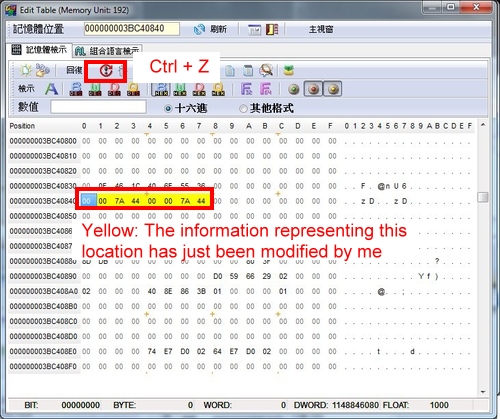The height and width of the screenshot is (419, 500).
Task: Click the magnifier search icon in toolbar
Action: click(x=266, y=70)
